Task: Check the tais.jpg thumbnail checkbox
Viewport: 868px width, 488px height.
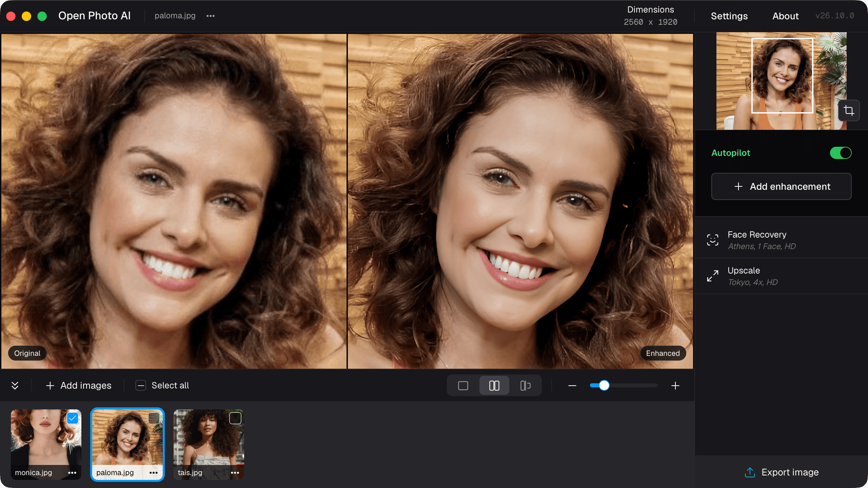Action: (x=235, y=419)
